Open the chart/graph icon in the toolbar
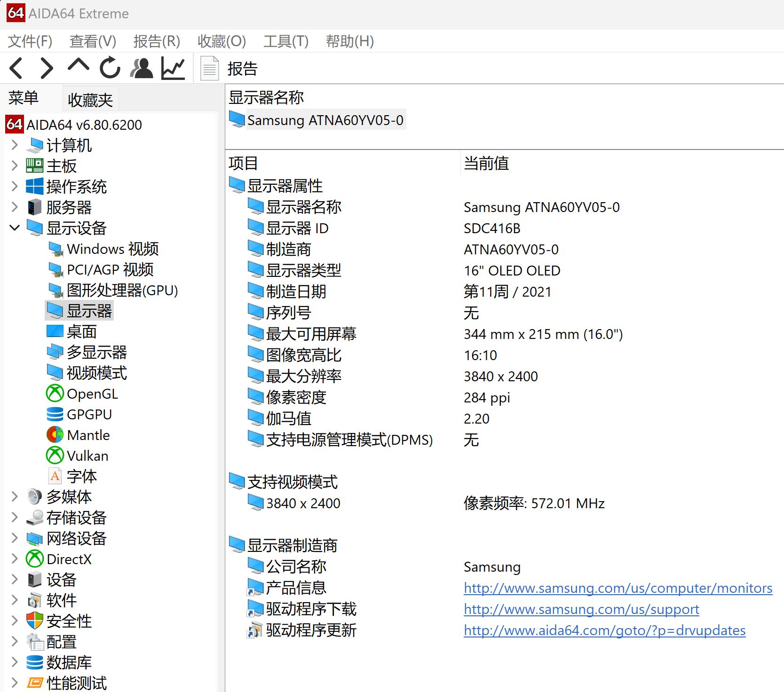This screenshot has height=692, width=784. [x=172, y=68]
